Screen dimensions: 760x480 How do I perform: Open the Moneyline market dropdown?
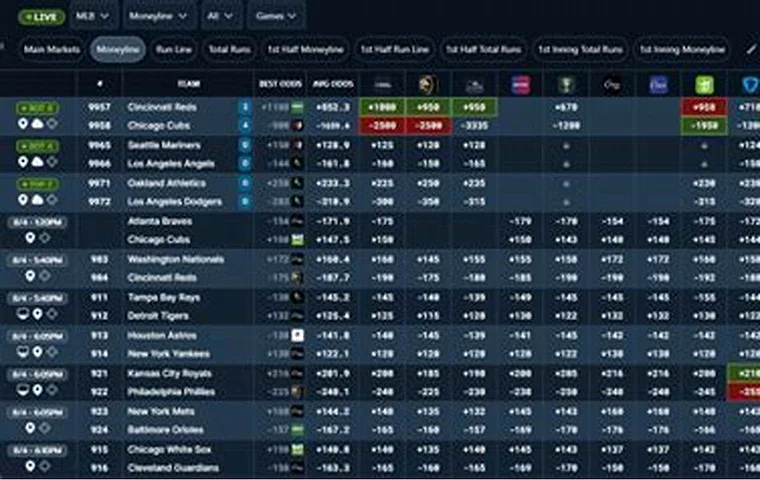158,16
